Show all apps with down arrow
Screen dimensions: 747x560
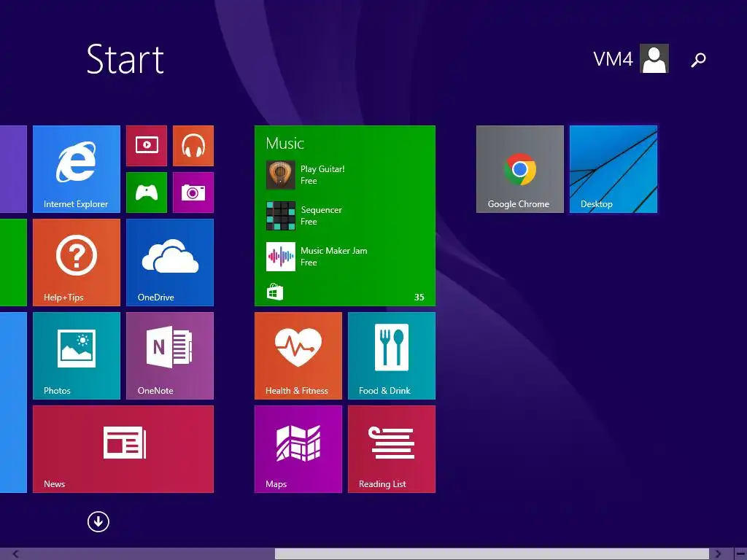[98, 521]
